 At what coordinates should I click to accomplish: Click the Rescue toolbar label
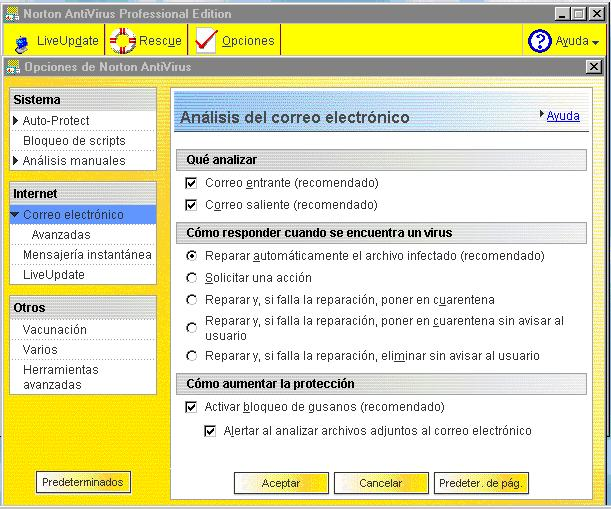pos(160,41)
